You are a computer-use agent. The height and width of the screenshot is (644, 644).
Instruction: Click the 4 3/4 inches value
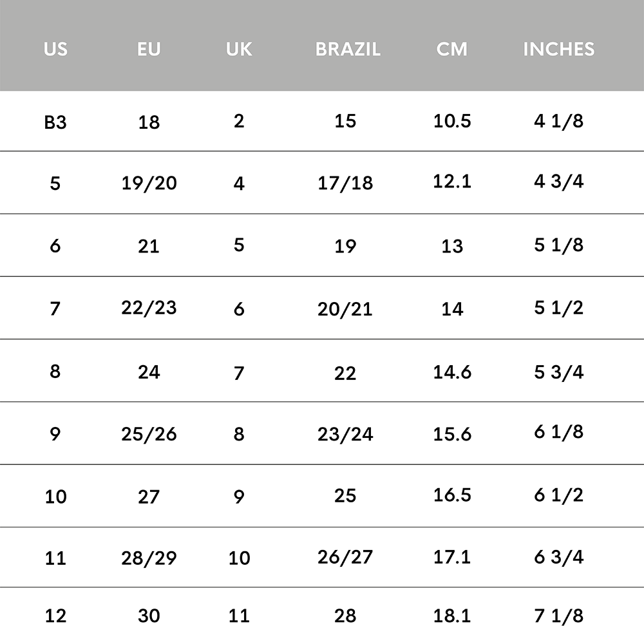pyautogui.click(x=558, y=181)
